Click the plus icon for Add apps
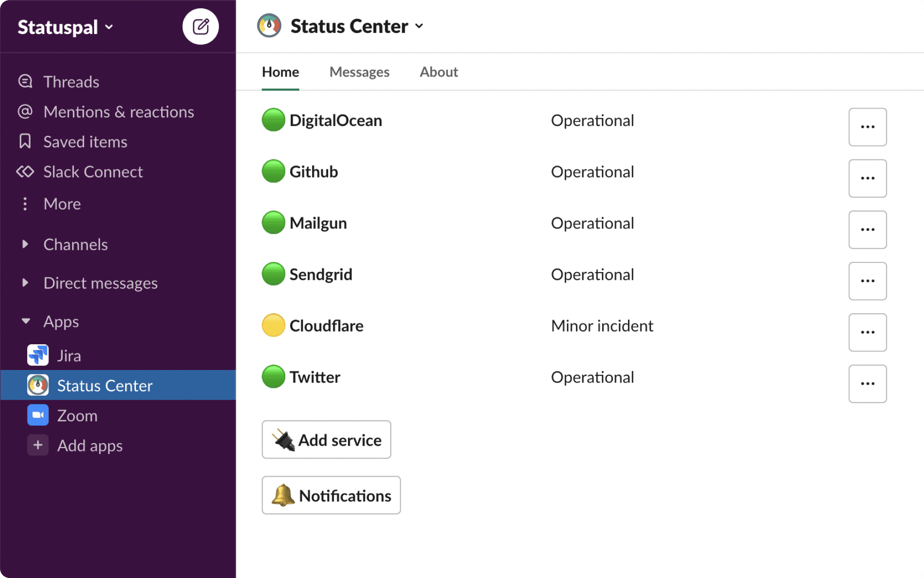The width and height of the screenshot is (924, 578). click(38, 445)
